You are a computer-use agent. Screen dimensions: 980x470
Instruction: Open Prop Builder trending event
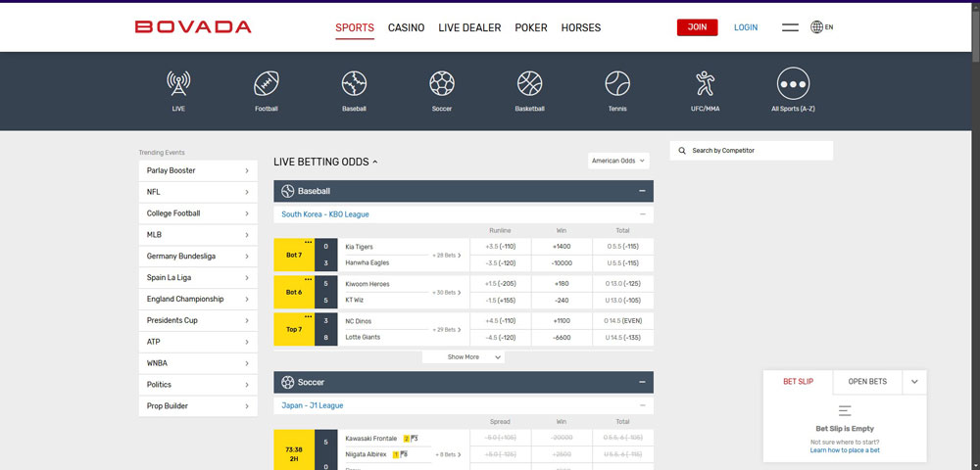pyautogui.click(x=198, y=405)
